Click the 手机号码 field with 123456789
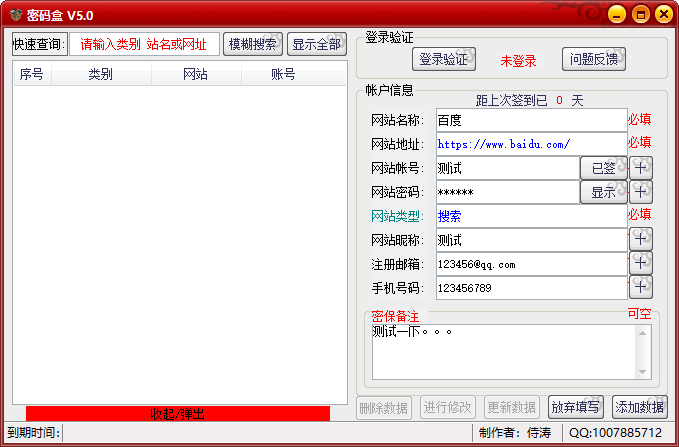Image resolution: width=679 pixels, height=447 pixels. point(532,287)
